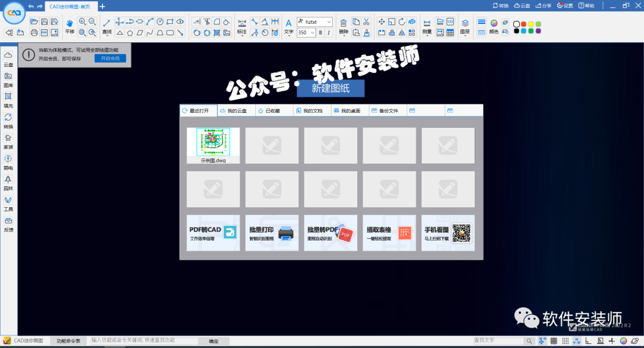The height and width of the screenshot is (348, 644).
Task: Switch to the My Documents (我的文档) tab
Action: point(312,110)
